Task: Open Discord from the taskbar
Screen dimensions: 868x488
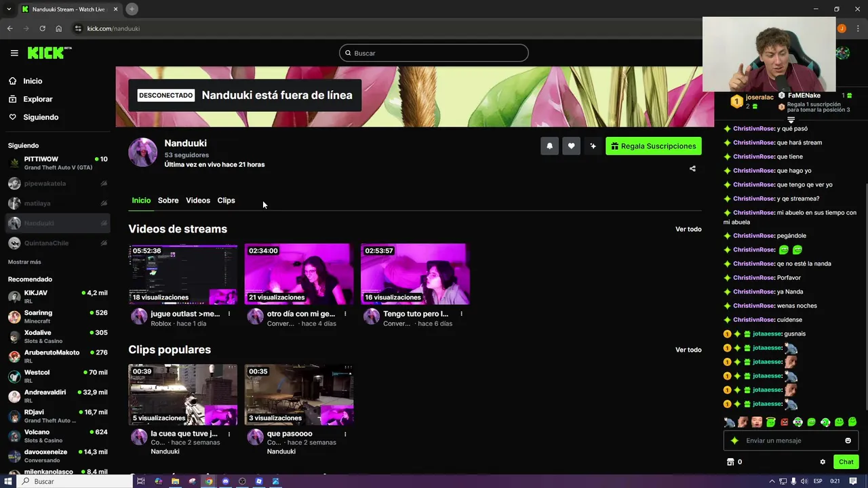Action: pos(226,481)
